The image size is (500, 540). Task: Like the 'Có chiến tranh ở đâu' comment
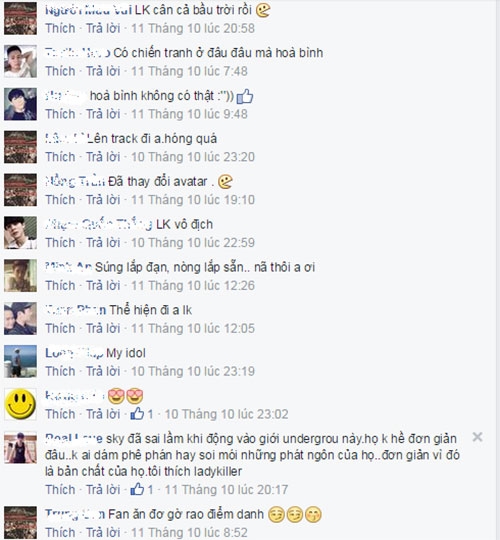pyautogui.click(x=60, y=71)
